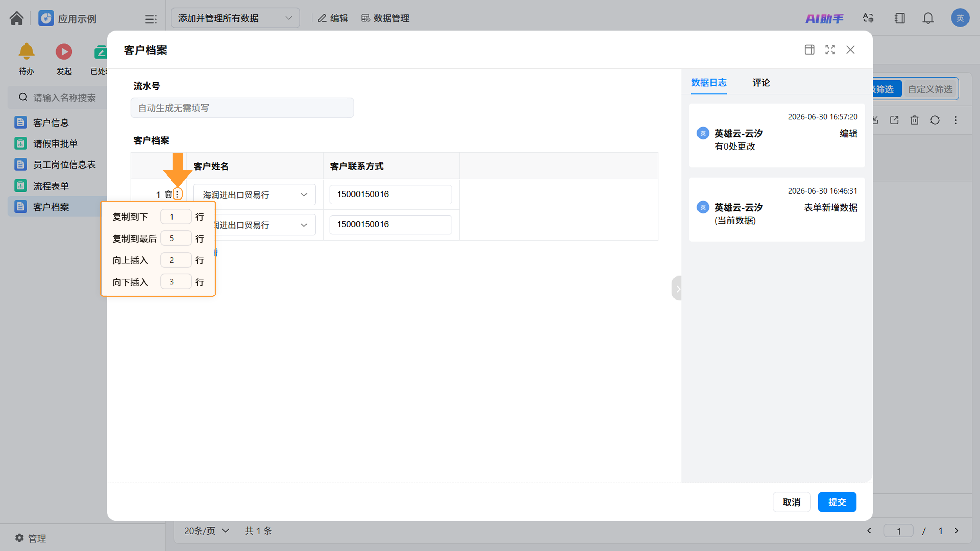Open the 添加并管理所有数据 dropdown

pos(235,18)
